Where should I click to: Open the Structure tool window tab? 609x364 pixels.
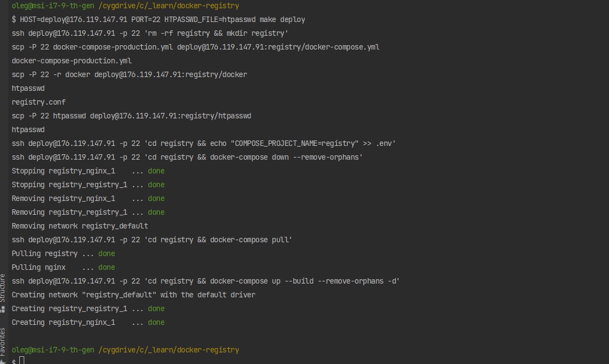click(x=3, y=287)
